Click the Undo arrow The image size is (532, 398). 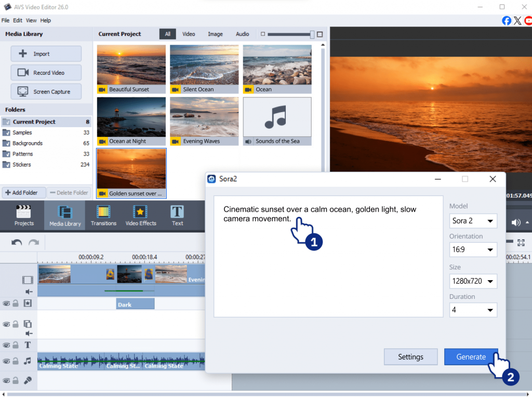(x=17, y=242)
